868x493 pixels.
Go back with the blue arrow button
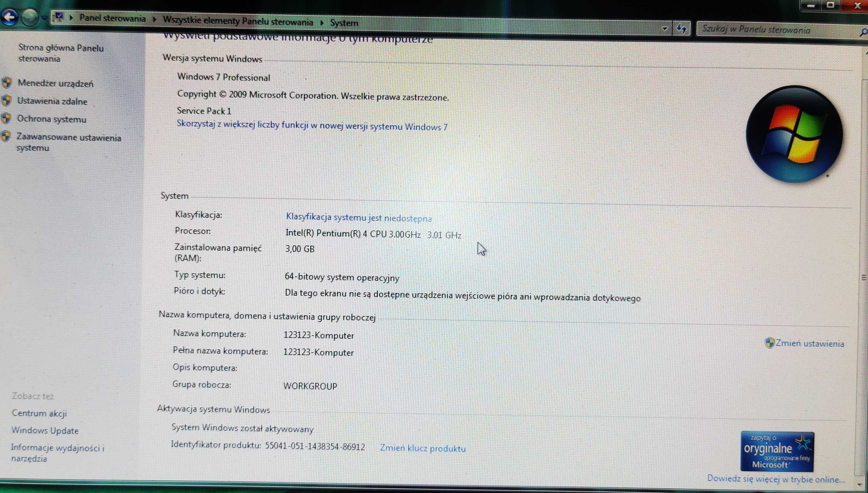[9, 17]
